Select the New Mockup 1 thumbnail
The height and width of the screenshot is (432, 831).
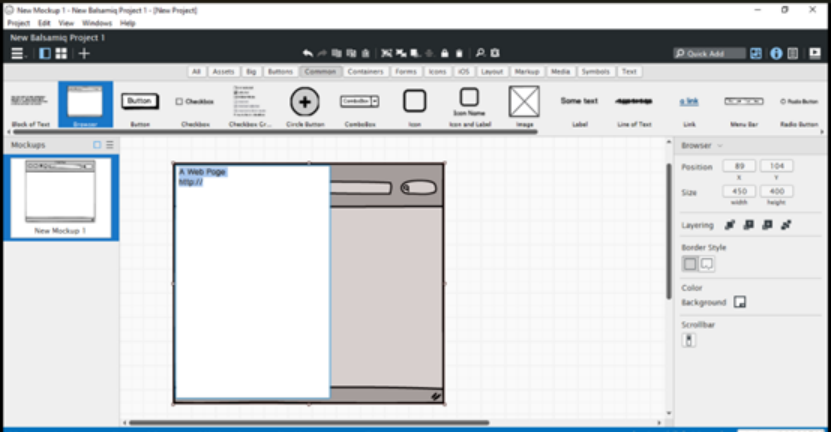coord(61,198)
